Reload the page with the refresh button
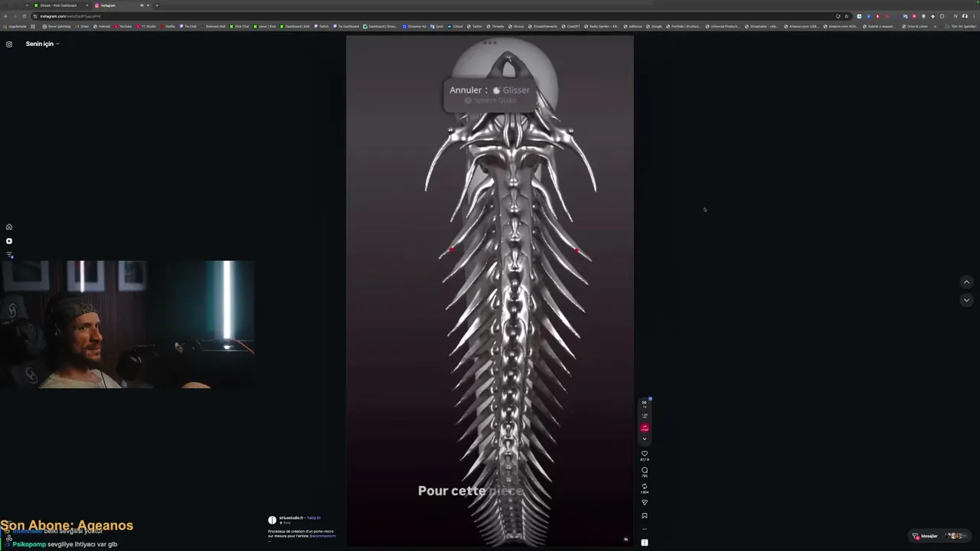The height and width of the screenshot is (551, 980). click(24, 16)
